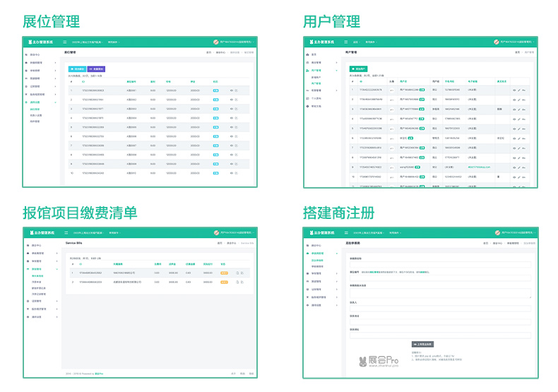Click the gray upload button in 搭建商注册 form

tap(422, 345)
